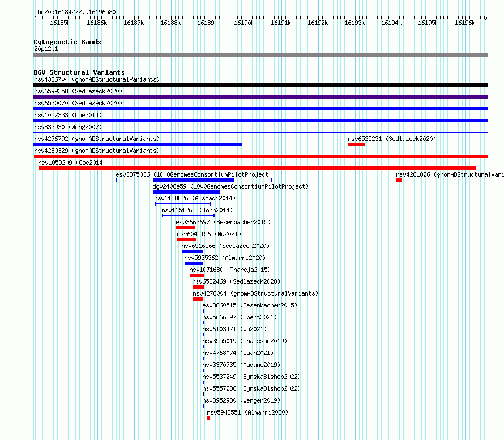Open nsv3952980 (Wenger2019) label
Viewport: 504px width, 440px height.
[x=241, y=400]
